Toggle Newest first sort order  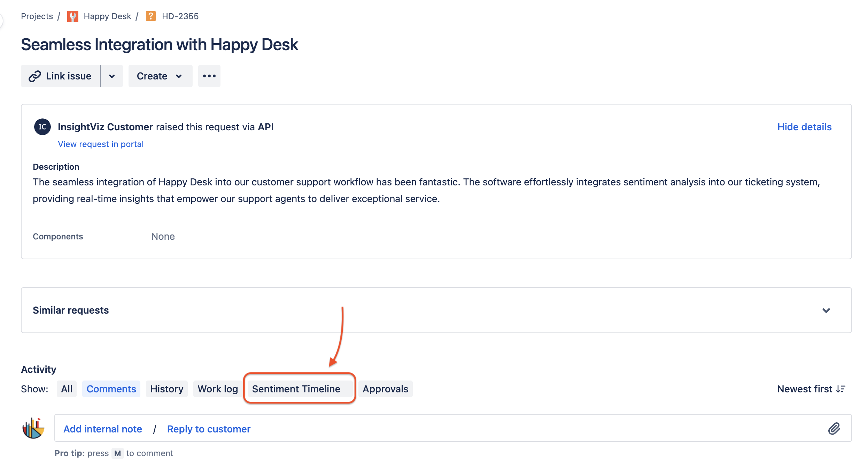811,389
